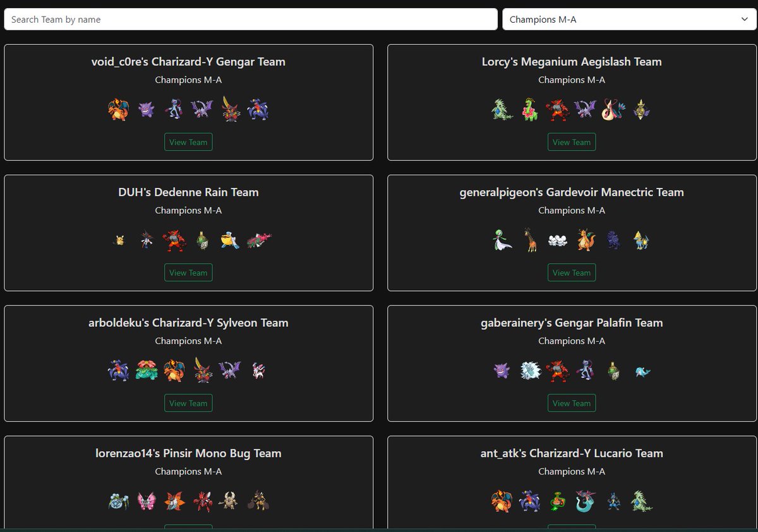View arboldeku's Charizard-Y Sylveon Team

click(x=188, y=403)
